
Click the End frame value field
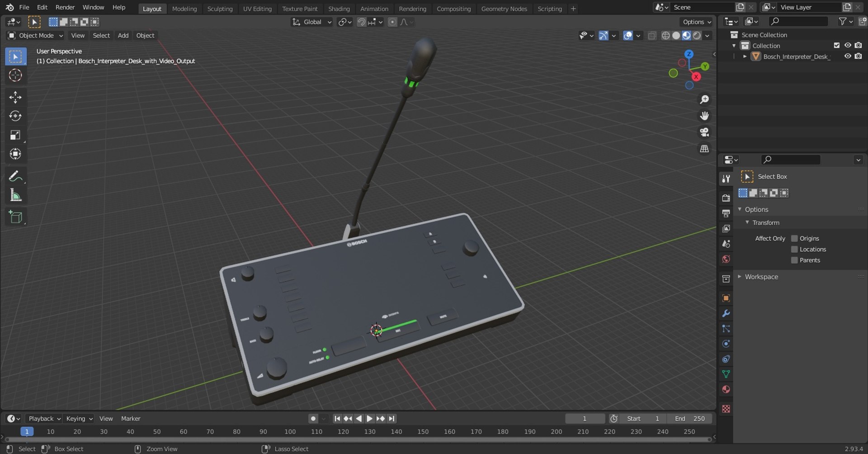click(x=690, y=419)
